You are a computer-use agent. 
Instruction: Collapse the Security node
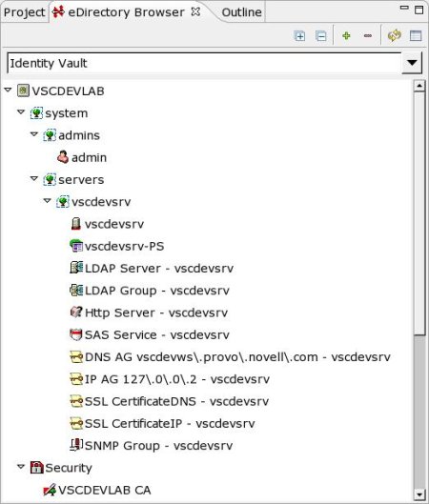(x=21, y=467)
